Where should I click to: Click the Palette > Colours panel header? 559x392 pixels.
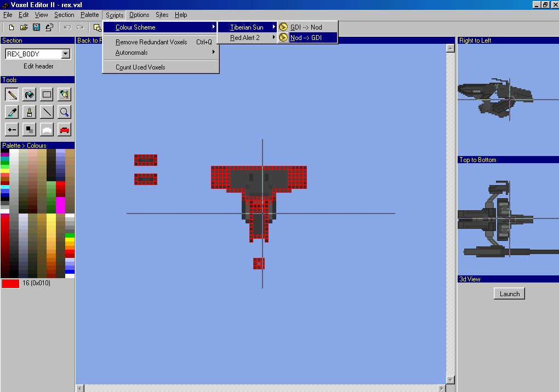click(37, 146)
